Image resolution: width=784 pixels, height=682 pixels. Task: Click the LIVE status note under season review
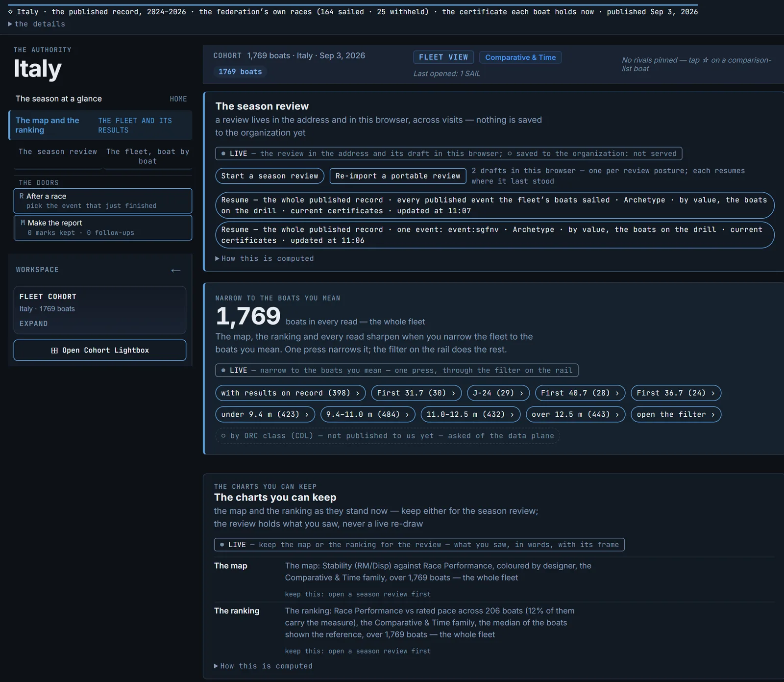[448, 153]
